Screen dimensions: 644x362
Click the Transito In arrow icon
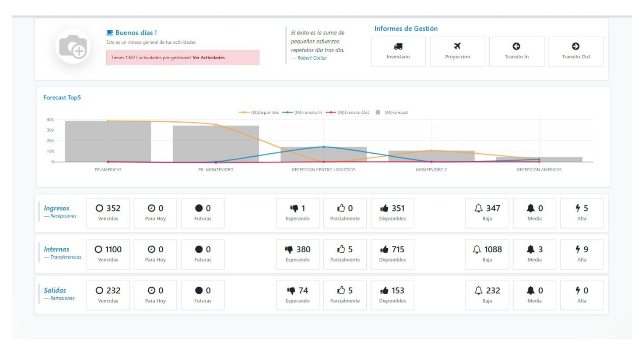tap(516, 46)
